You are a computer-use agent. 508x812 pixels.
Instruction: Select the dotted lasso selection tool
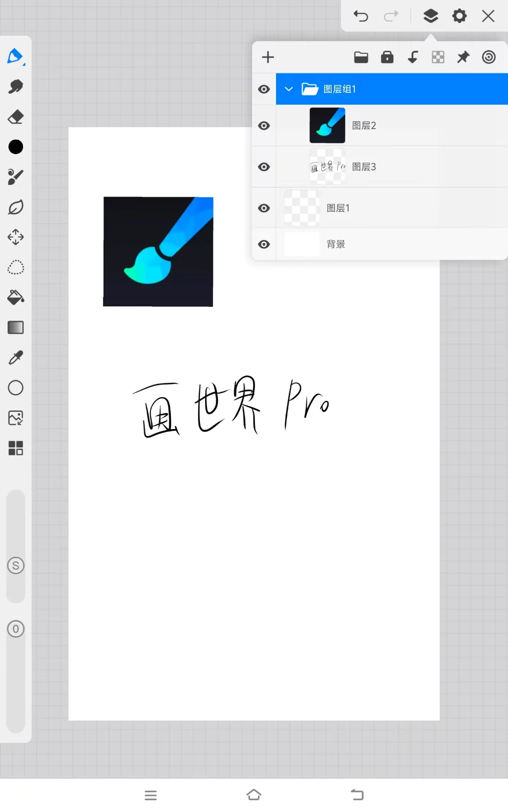click(x=16, y=267)
